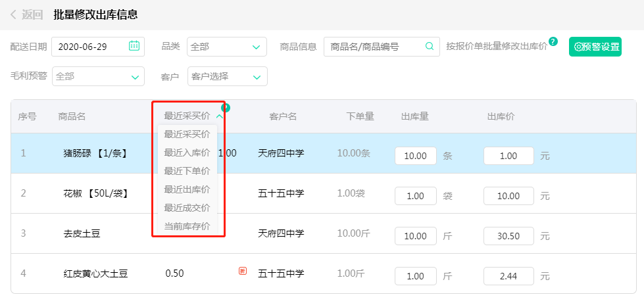Edit 出库价 1.00 for 猪肠碌

tap(509, 156)
